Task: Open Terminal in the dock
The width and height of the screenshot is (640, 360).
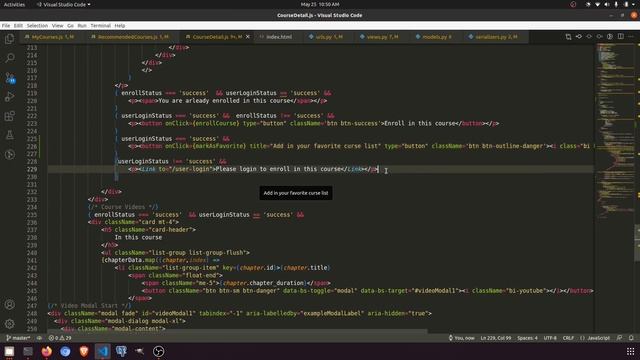Action: point(28,351)
